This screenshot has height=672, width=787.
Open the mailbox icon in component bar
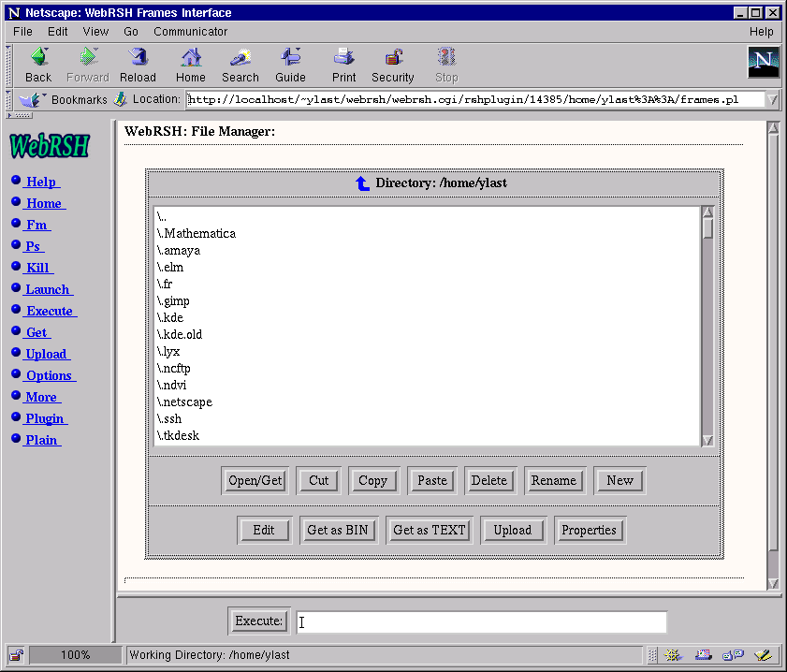tap(703, 655)
